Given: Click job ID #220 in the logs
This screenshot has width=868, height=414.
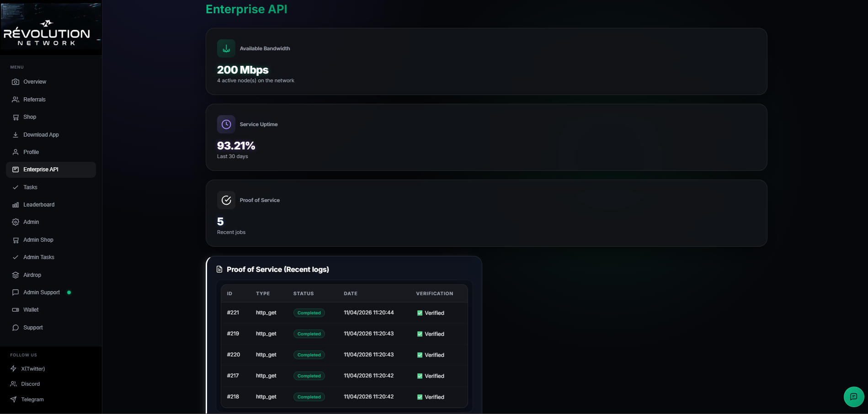Looking at the screenshot, I should pyautogui.click(x=234, y=355).
